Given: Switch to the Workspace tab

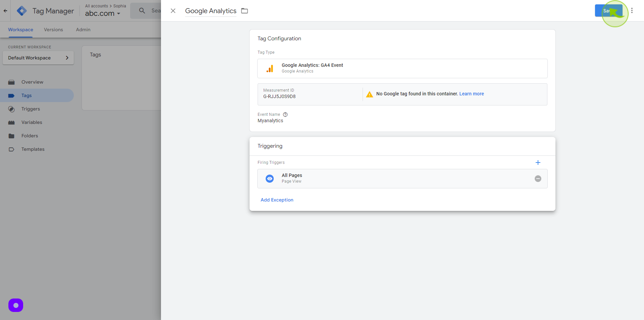Looking at the screenshot, I should 20,30.
